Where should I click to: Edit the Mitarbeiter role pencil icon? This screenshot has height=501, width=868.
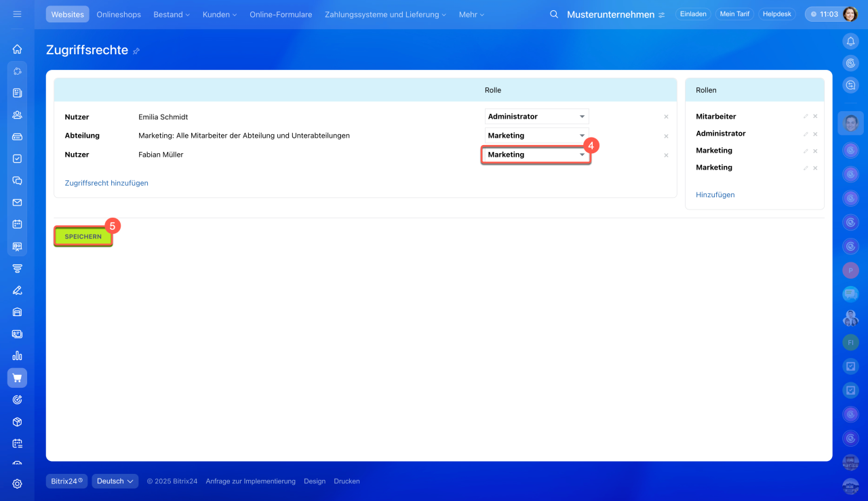(806, 117)
